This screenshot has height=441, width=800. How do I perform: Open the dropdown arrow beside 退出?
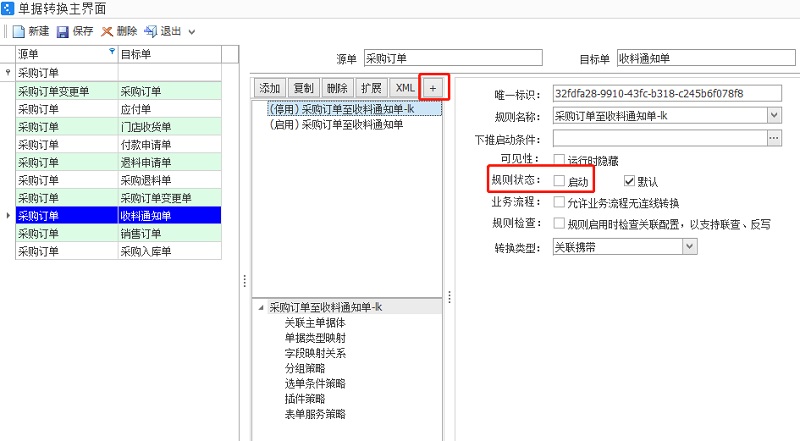[192, 32]
